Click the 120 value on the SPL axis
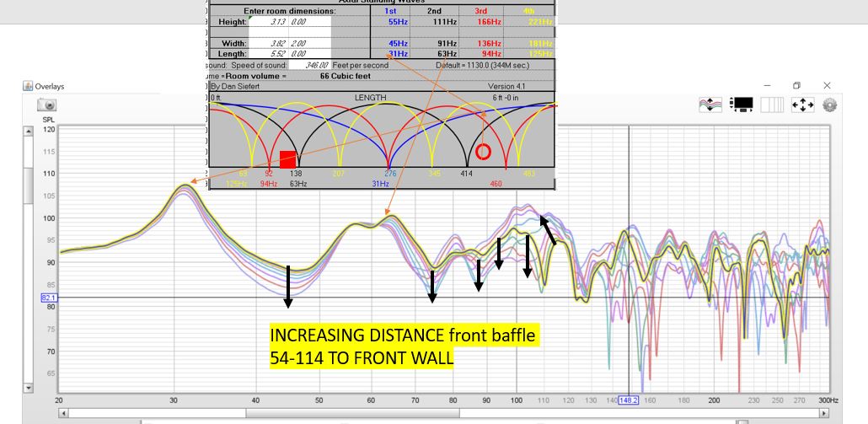This screenshot has height=424, width=868. (49, 130)
